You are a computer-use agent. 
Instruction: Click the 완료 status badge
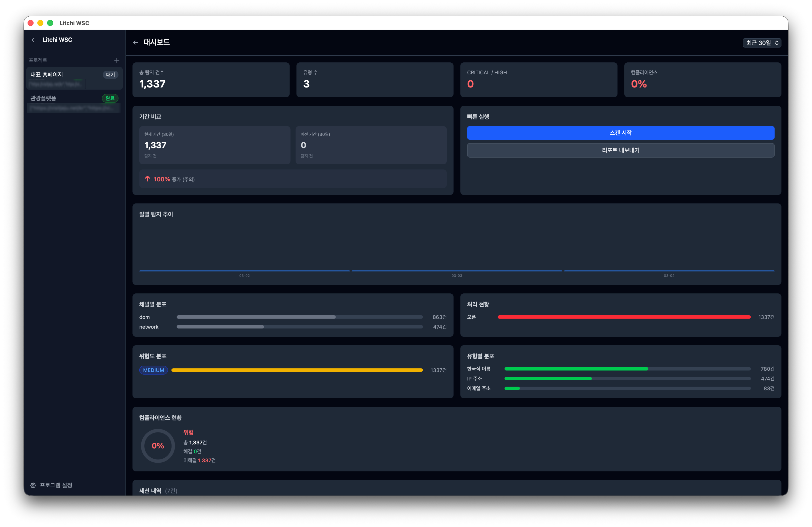point(110,98)
